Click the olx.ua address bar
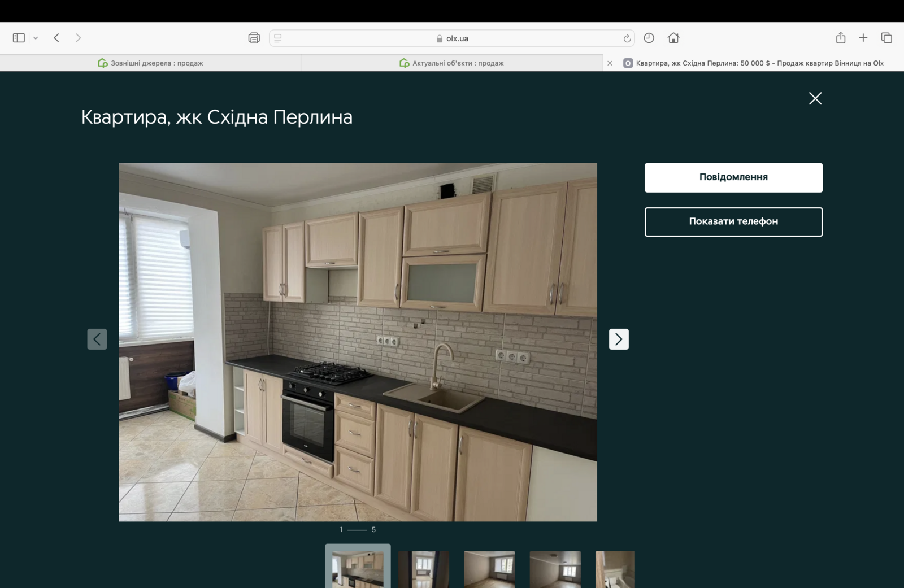The image size is (904, 588). coord(452,38)
